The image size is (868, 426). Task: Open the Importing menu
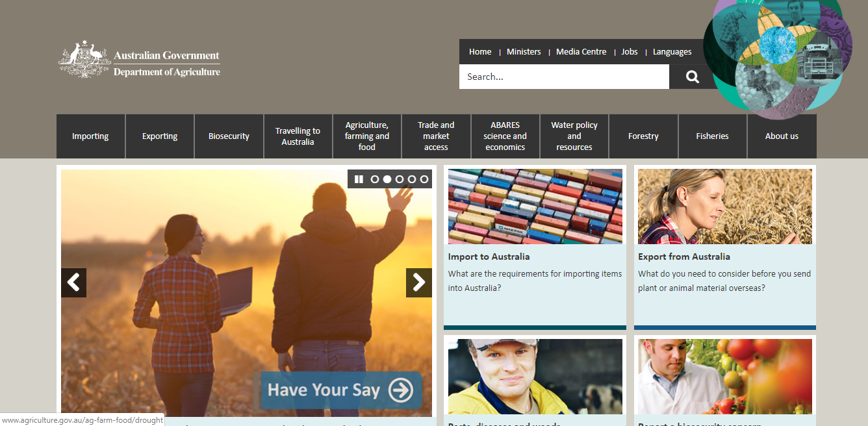click(x=90, y=136)
